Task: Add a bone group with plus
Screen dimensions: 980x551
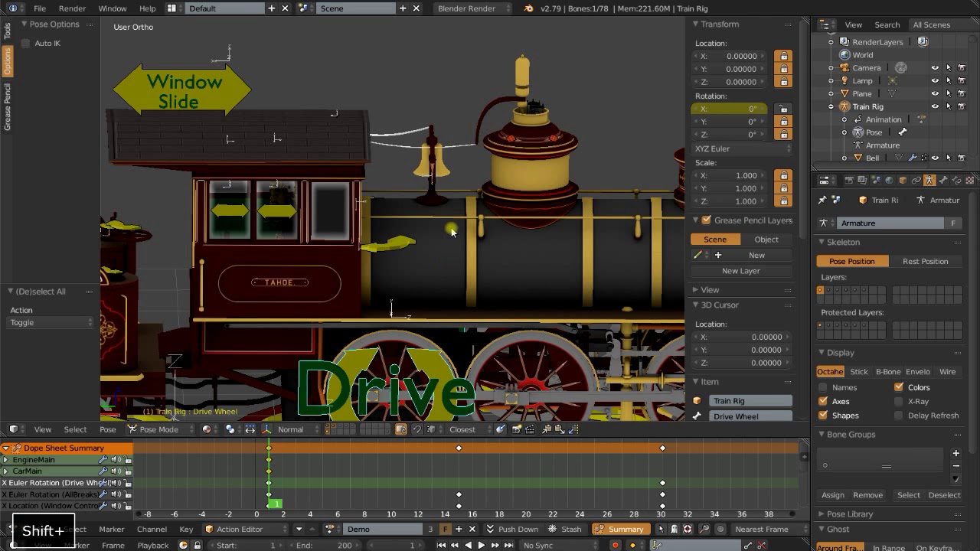Action: pyautogui.click(x=955, y=453)
